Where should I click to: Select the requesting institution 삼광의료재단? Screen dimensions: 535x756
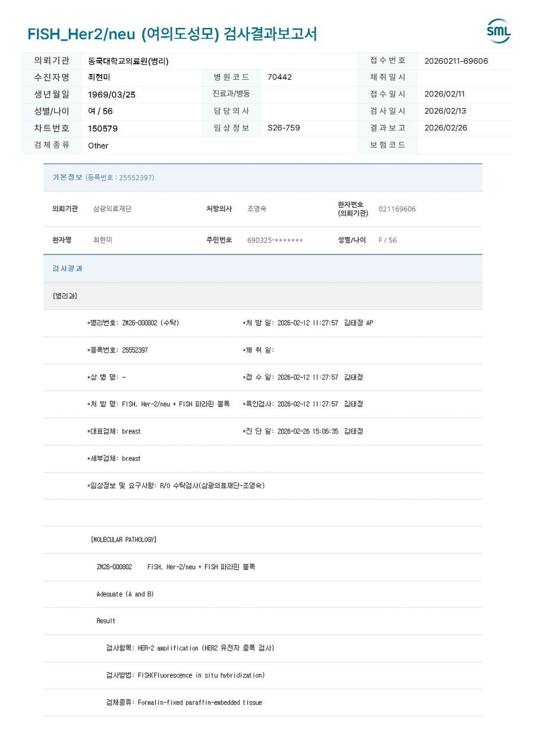tap(112, 209)
